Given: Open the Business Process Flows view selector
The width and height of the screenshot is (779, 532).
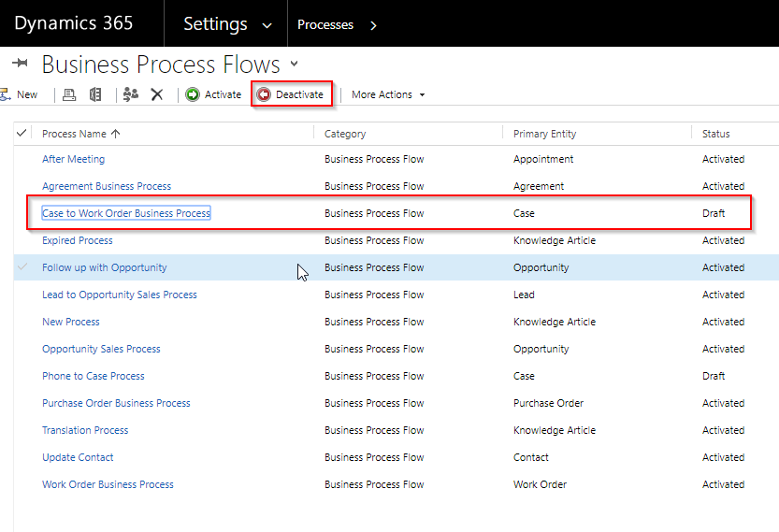Looking at the screenshot, I should (294, 64).
